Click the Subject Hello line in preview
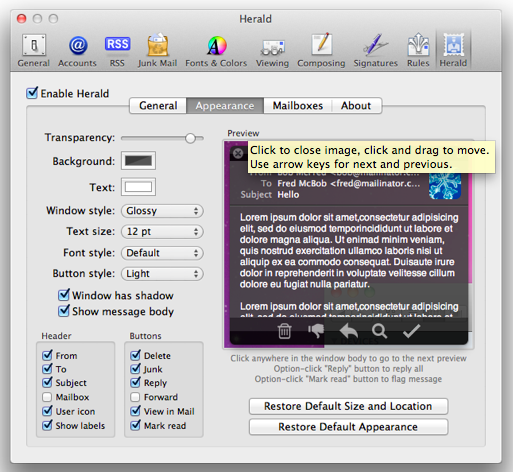 coord(270,195)
